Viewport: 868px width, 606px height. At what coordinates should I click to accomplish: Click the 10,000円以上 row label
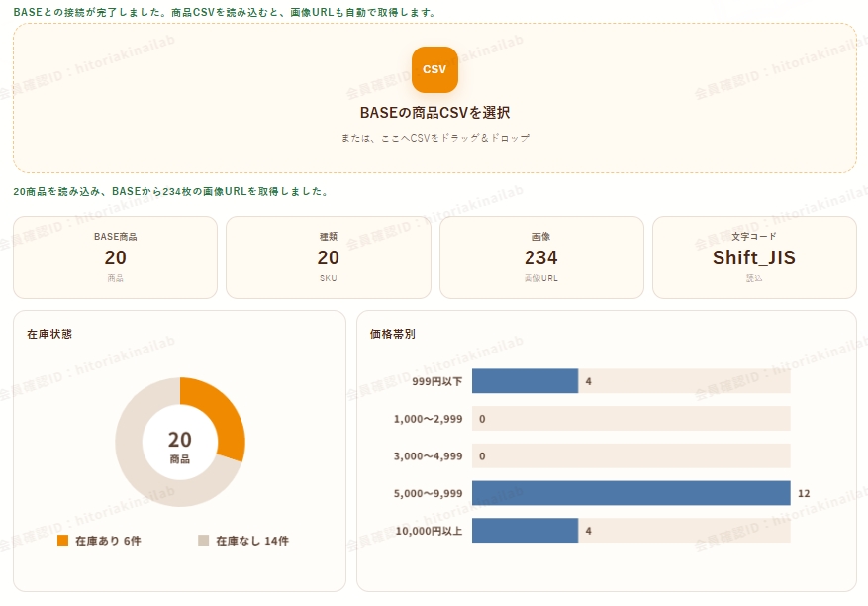click(x=429, y=531)
